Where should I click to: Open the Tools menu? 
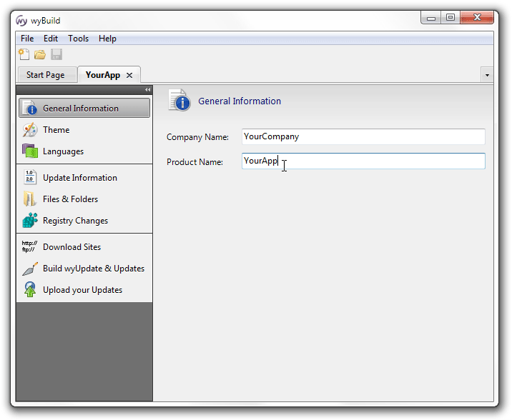pyautogui.click(x=79, y=39)
